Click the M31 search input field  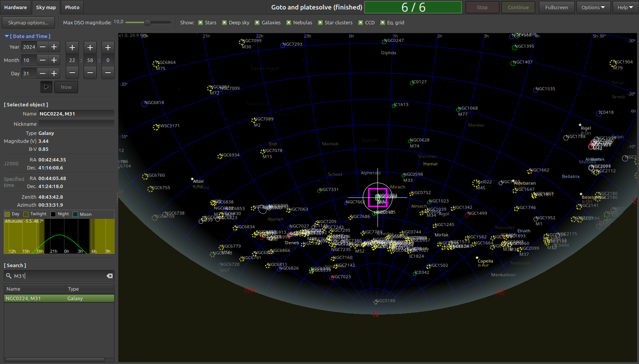pos(59,276)
